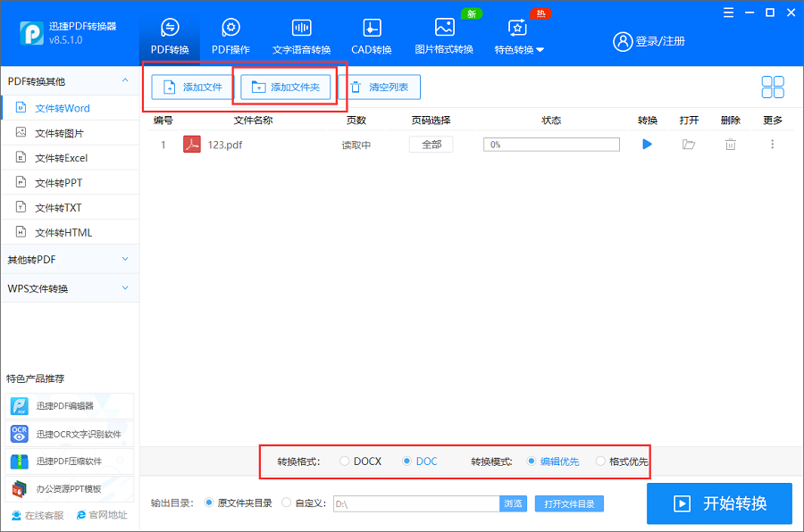This screenshot has width=804, height=532.
Task: Choose 格式优先 conversion mode
Action: click(x=600, y=461)
